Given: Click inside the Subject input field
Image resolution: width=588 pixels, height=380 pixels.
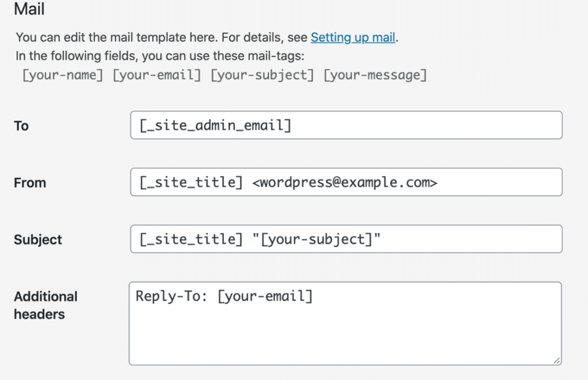Looking at the screenshot, I should (345, 239).
